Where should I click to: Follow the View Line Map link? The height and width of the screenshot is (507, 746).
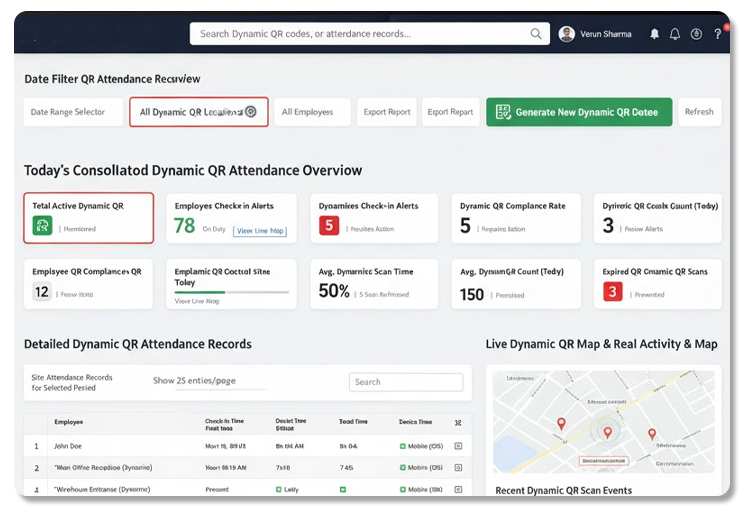[x=260, y=230]
